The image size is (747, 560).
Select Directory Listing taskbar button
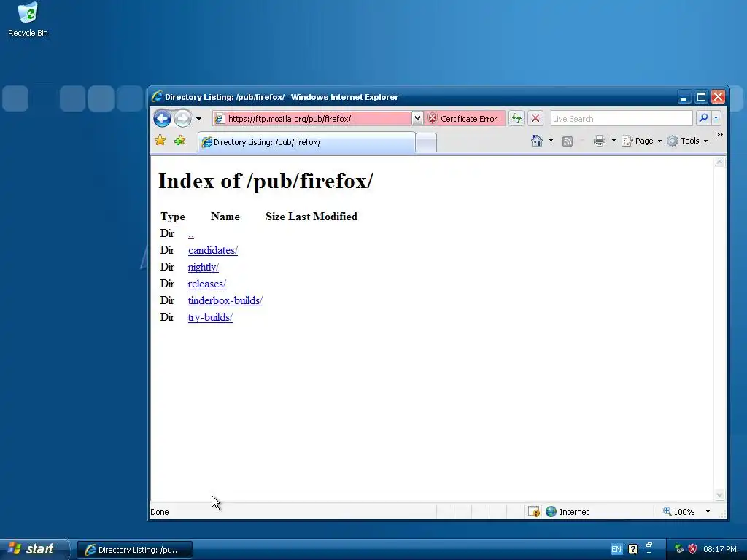pyautogui.click(x=135, y=550)
